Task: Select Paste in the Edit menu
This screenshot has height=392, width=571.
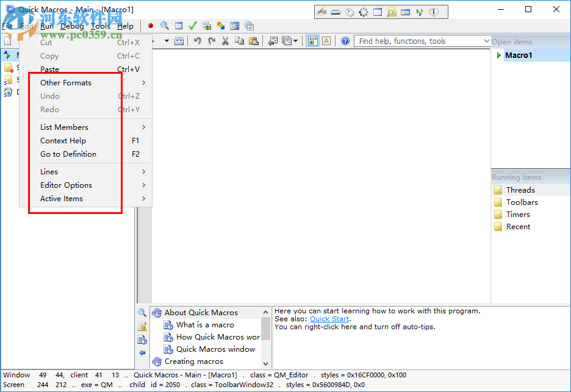Action: click(x=85, y=69)
